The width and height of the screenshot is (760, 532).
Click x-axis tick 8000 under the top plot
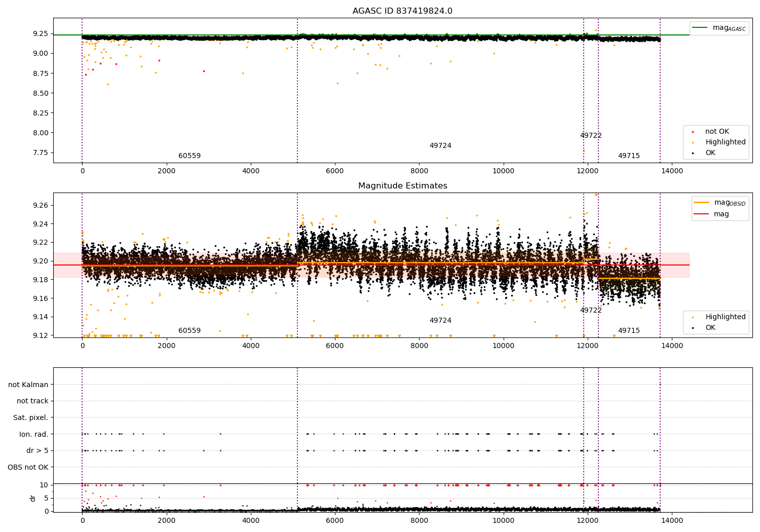419,171
